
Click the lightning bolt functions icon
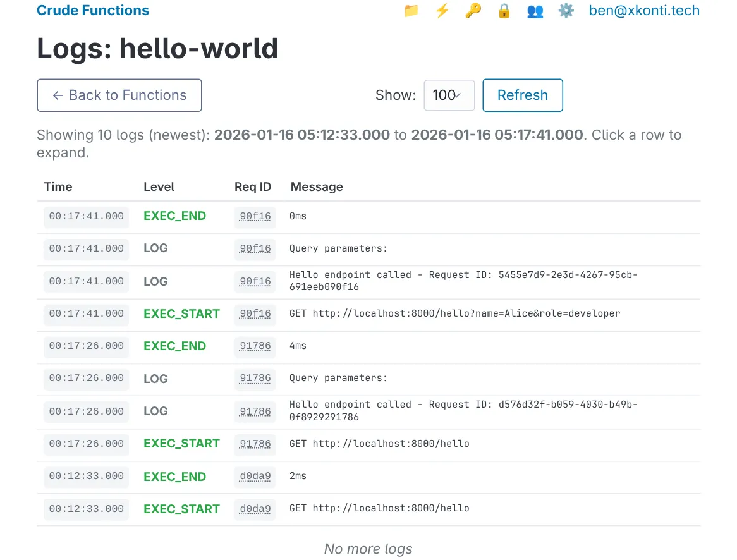click(442, 11)
